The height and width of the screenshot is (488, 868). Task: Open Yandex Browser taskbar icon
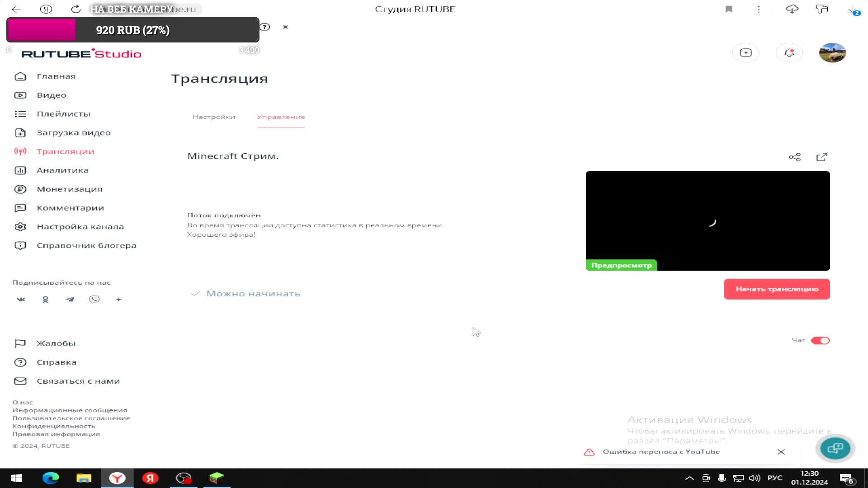point(117,478)
